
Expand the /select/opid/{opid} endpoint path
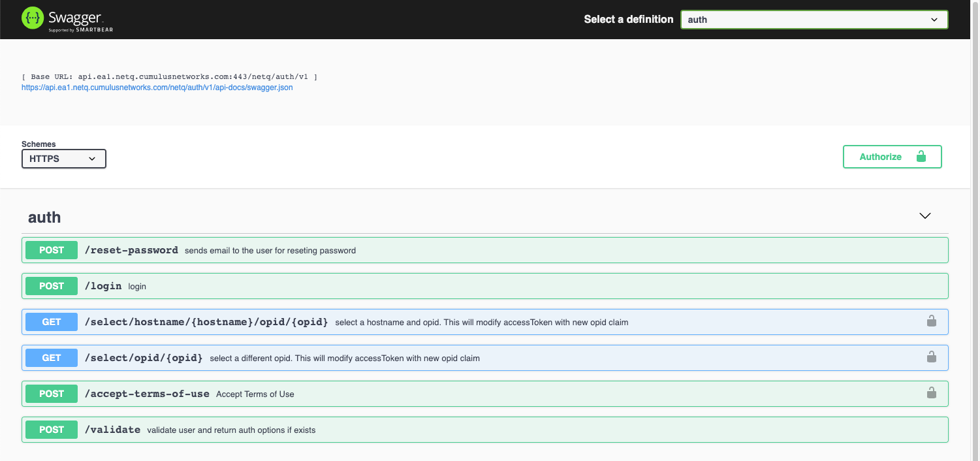pos(144,358)
